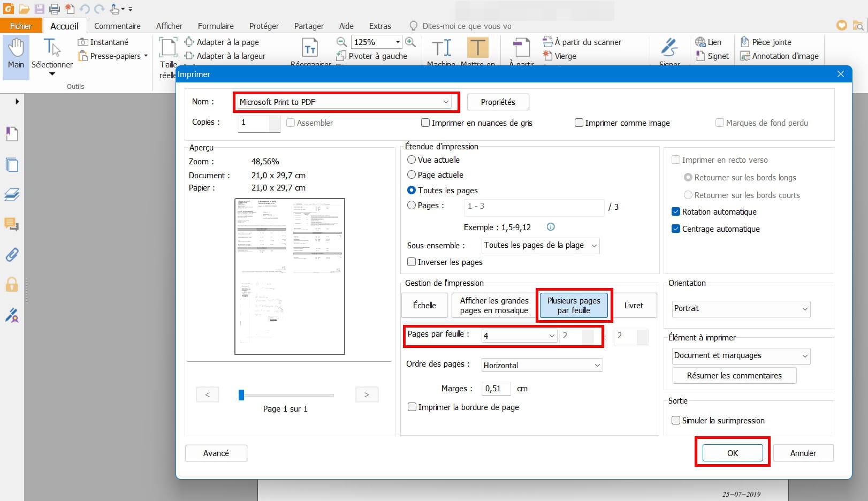The image size is (868, 501).
Task: Open the Document et marquages dropdown
Action: tap(741, 355)
